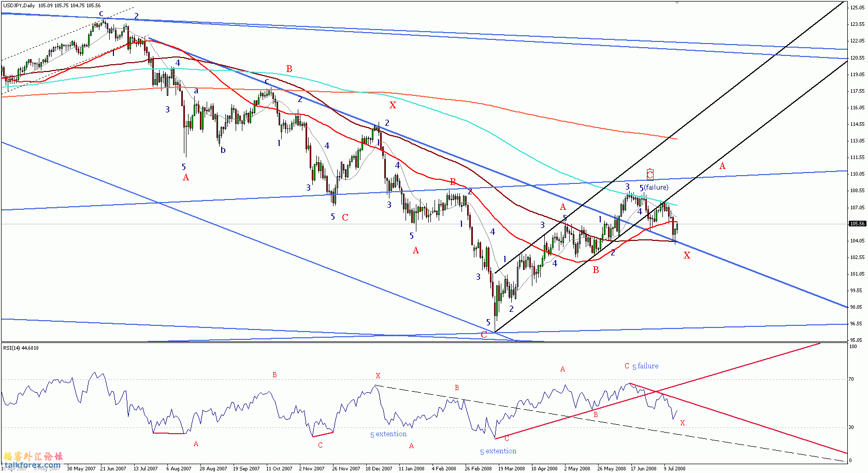Click the 2 Nov 2007 date label
This screenshot has width=868, height=473.
pyautogui.click(x=312, y=469)
